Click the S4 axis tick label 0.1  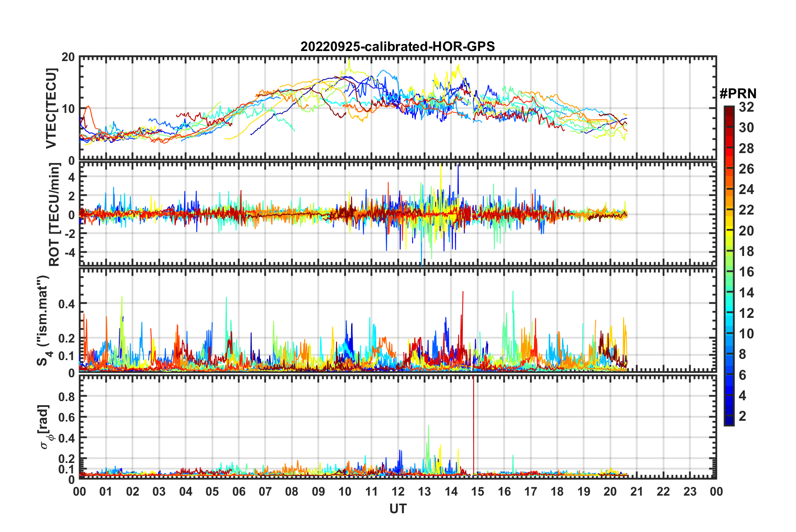pyautogui.click(x=67, y=356)
